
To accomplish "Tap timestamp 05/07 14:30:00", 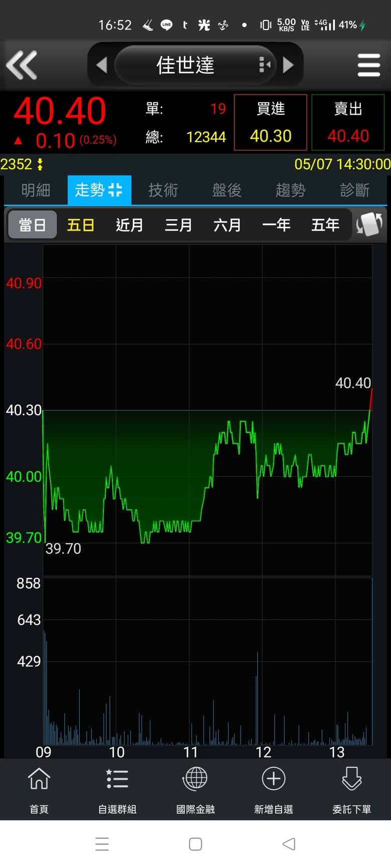I will pos(342,164).
